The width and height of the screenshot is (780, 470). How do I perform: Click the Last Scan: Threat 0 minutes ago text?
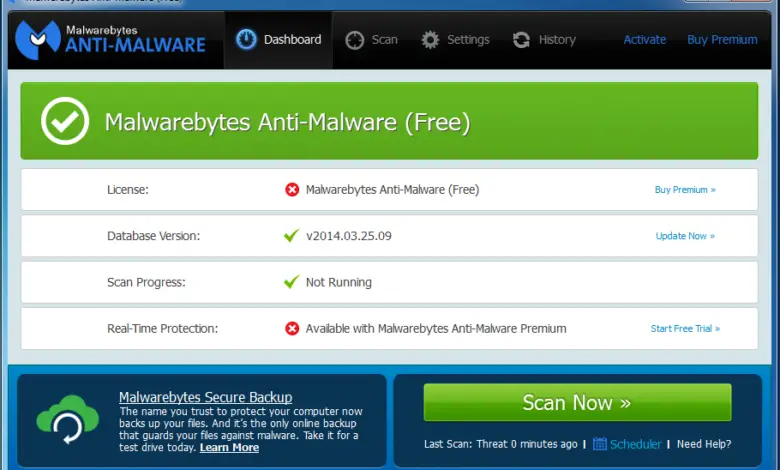501,444
